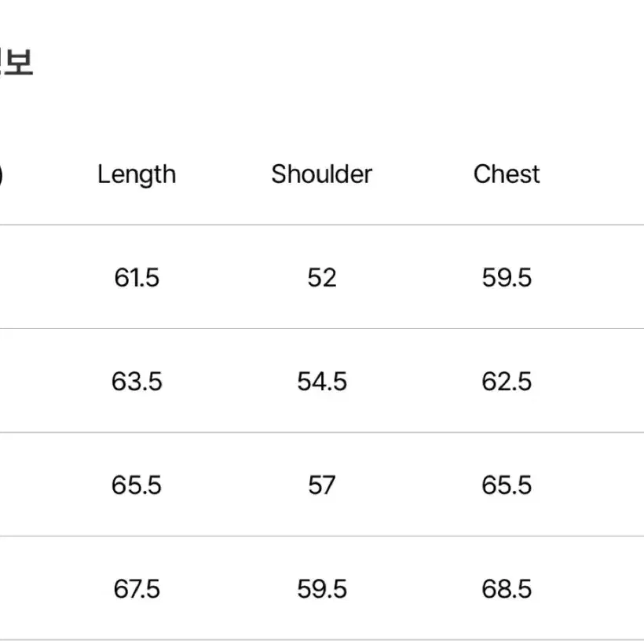644x644 pixels.
Task: Click the 54.5 Shoulder cell
Action: coord(321,382)
